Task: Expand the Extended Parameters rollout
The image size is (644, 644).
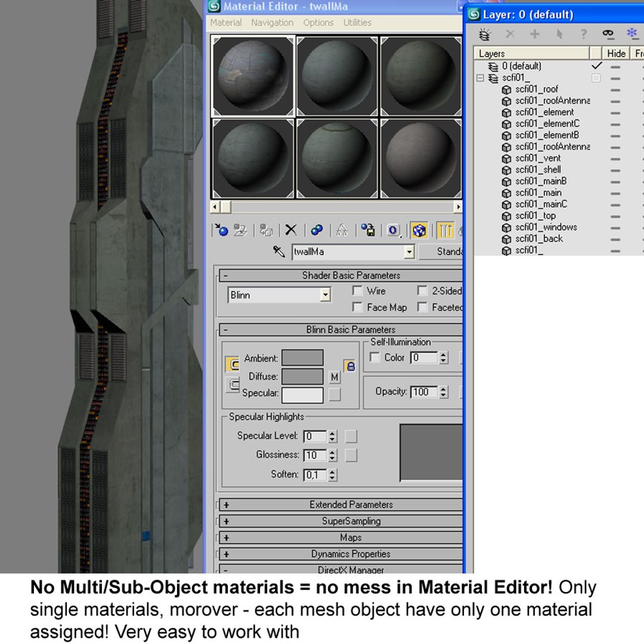Action: coord(341,505)
